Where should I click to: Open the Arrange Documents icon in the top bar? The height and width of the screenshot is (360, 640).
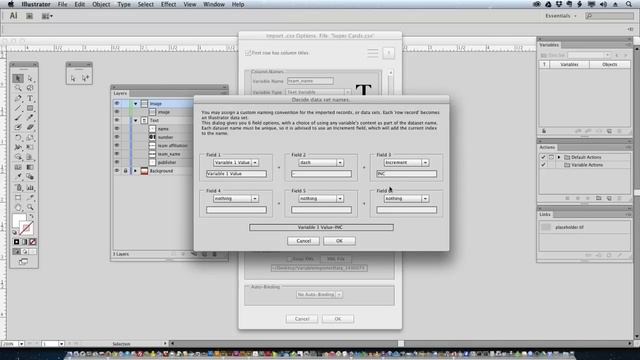click(47, 16)
